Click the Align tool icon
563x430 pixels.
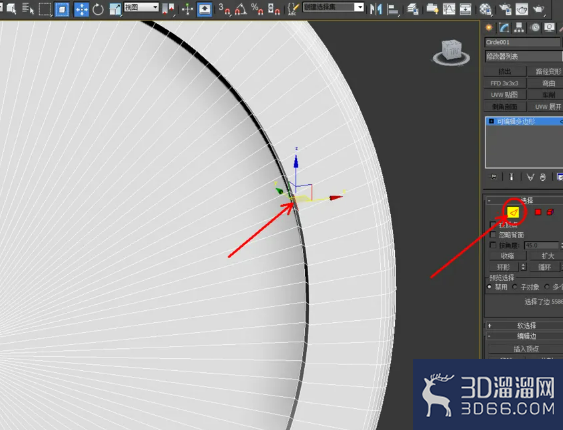point(393,9)
